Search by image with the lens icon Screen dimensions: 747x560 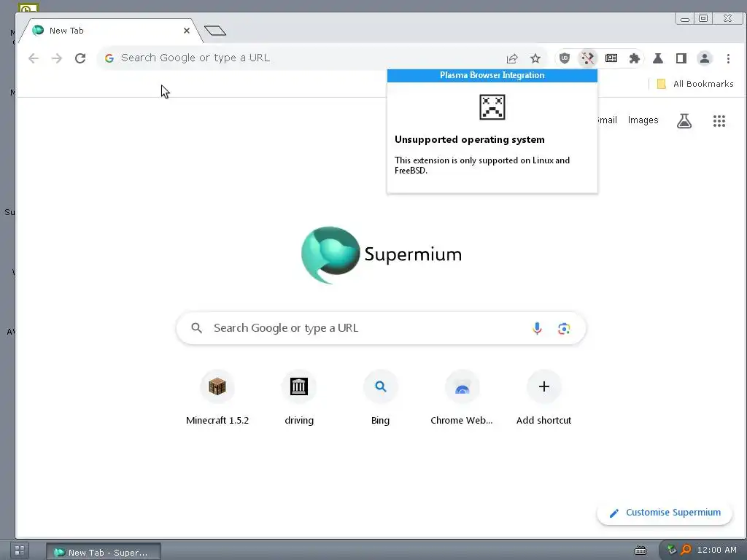[564, 328]
